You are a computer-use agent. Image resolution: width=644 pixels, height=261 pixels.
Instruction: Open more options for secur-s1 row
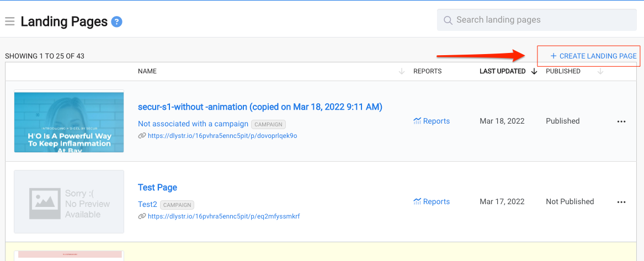pyautogui.click(x=621, y=121)
